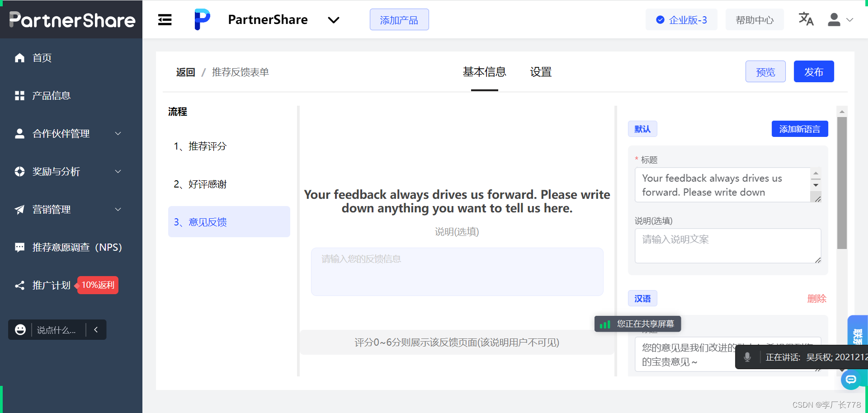
Task: Click the 推广计划 share icon
Action: point(19,285)
